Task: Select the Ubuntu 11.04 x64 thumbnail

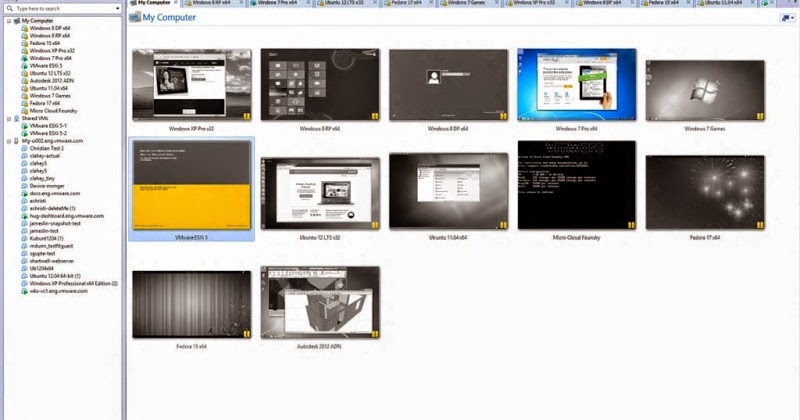Action: point(448,191)
